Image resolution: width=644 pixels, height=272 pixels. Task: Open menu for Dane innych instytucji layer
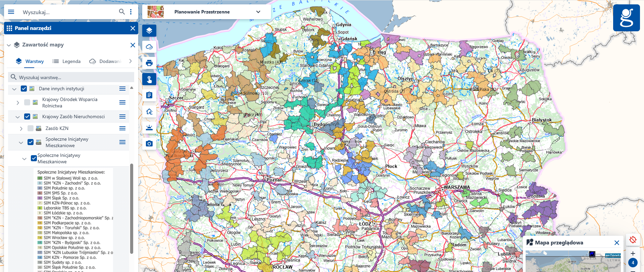coord(122,89)
